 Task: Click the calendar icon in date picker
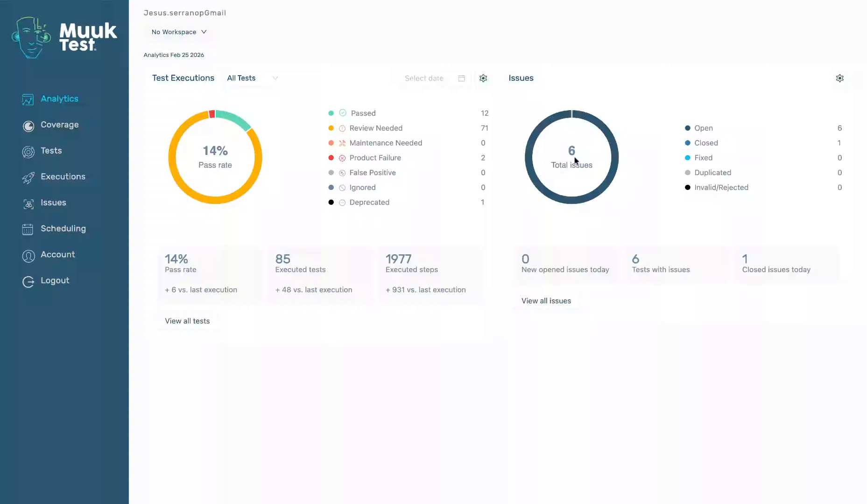(461, 78)
